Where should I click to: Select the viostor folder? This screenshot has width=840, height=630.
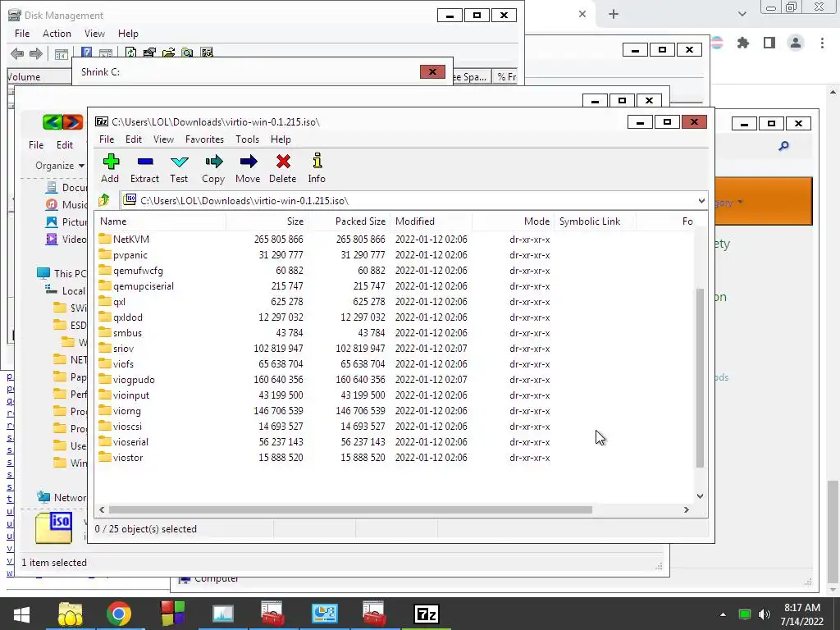point(121,458)
